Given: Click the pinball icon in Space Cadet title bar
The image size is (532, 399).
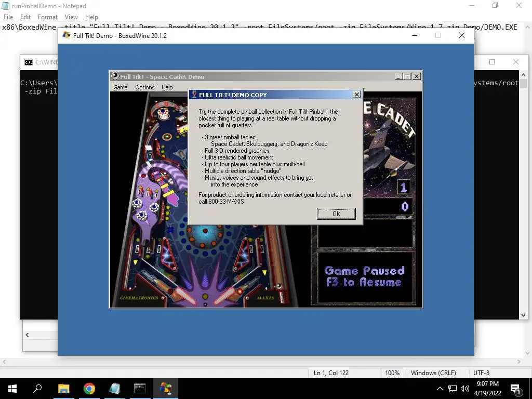Looking at the screenshot, I should 115,76.
